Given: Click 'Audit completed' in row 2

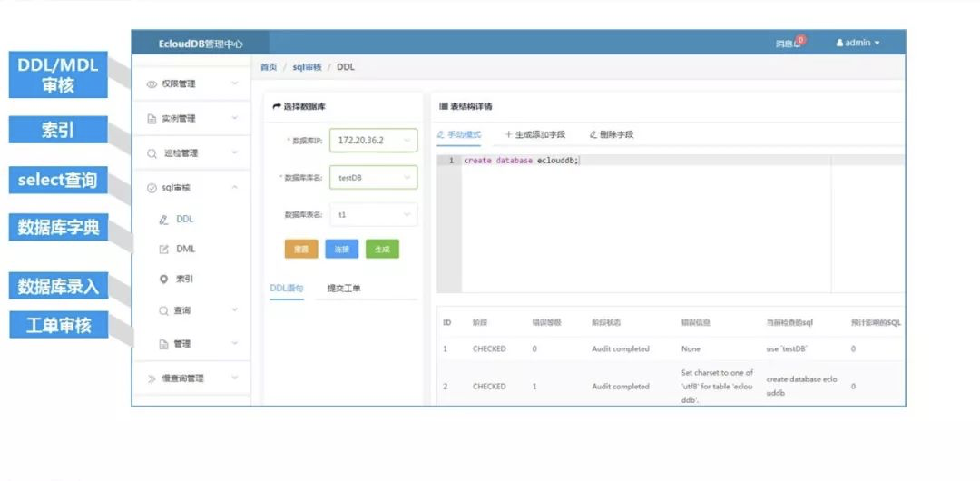Looking at the screenshot, I should [x=621, y=387].
